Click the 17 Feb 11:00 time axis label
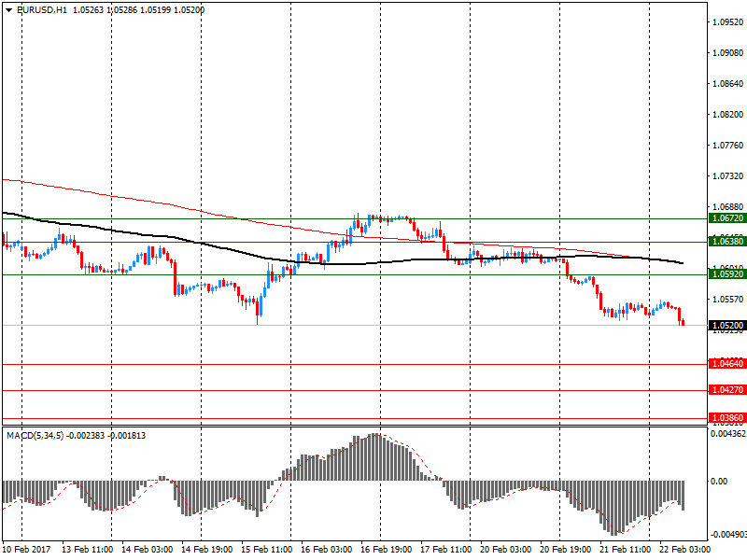Image resolution: width=747 pixels, height=560 pixels. pos(446,550)
